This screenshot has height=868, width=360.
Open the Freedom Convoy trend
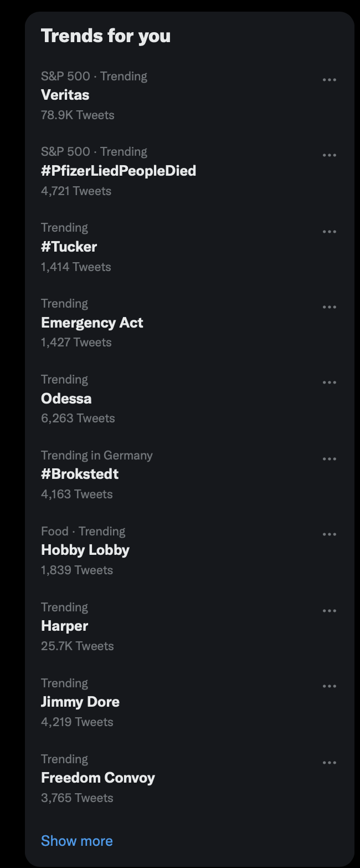[189, 778]
